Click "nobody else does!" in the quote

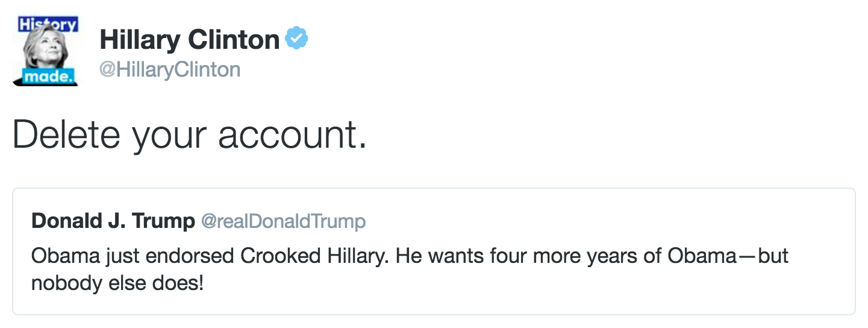tap(117, 282)
